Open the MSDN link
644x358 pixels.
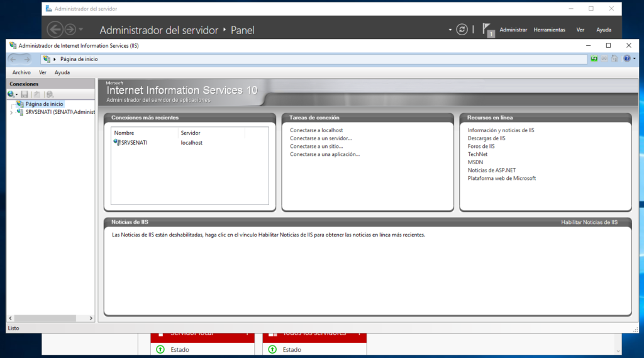475,162
